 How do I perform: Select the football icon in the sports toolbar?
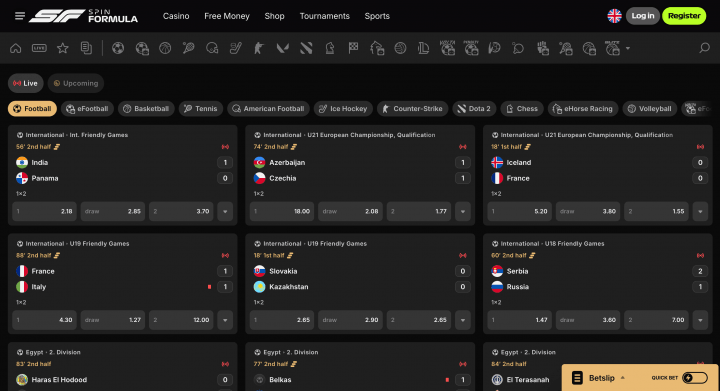pos(118,48)
